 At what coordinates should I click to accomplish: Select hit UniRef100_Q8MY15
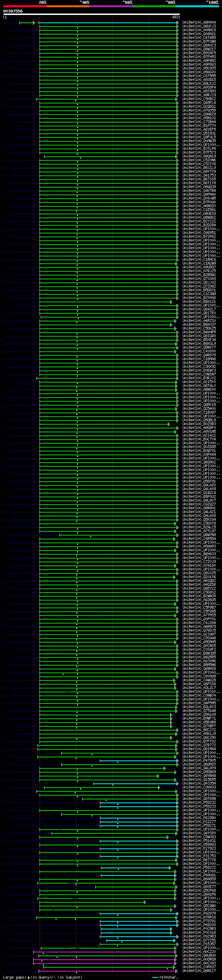tap(199, 405)
